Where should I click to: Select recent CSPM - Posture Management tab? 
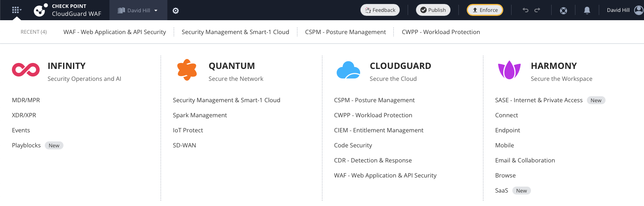coord(345,32)
